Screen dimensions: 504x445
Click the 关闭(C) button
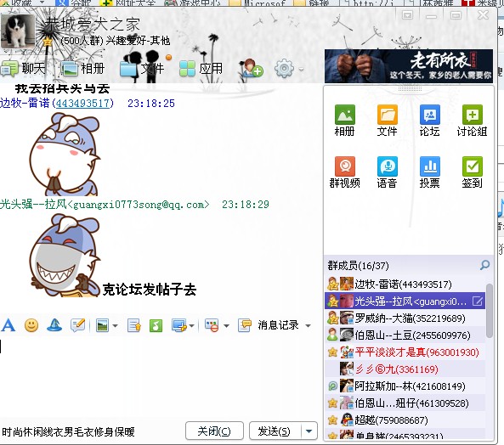(x=214, y=431)
